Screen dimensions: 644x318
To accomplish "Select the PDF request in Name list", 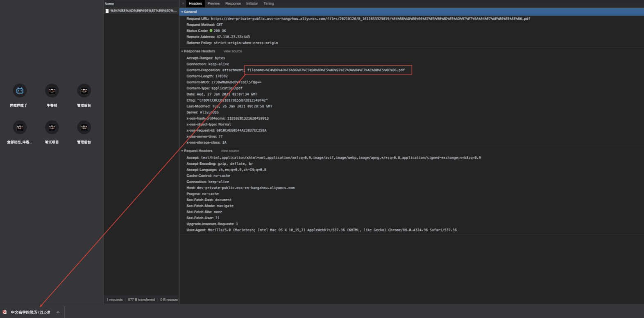I will (141, 11).
